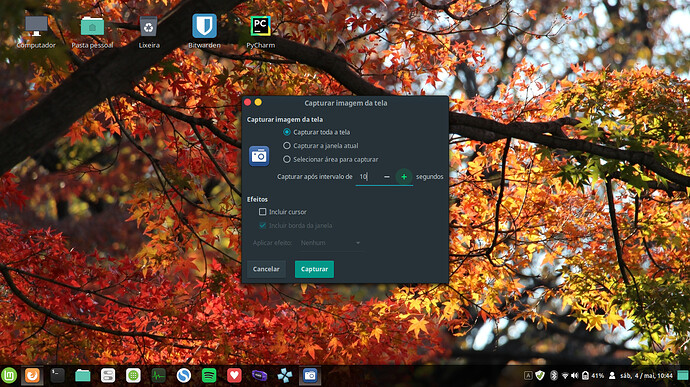Launch the PPSSPP emulator icon
This screenshot has height=387, width=690.
tap(285, 376)
